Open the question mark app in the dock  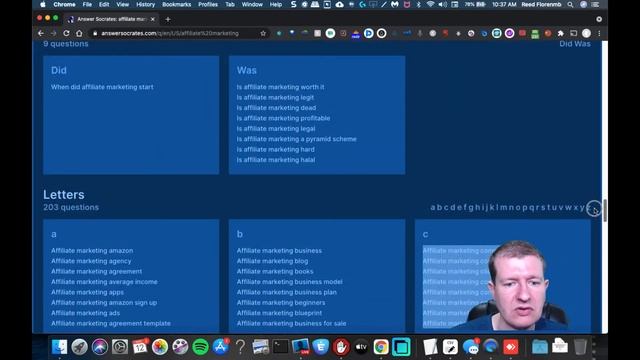click(x=240, y=347)
